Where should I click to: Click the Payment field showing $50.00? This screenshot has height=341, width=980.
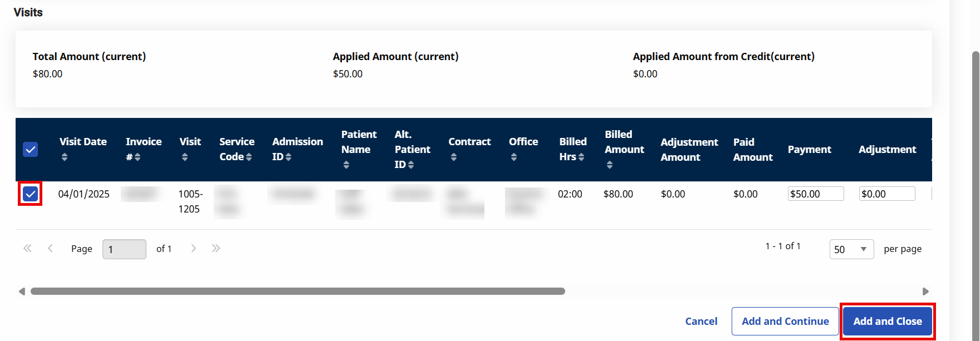(x=815, y=194)
